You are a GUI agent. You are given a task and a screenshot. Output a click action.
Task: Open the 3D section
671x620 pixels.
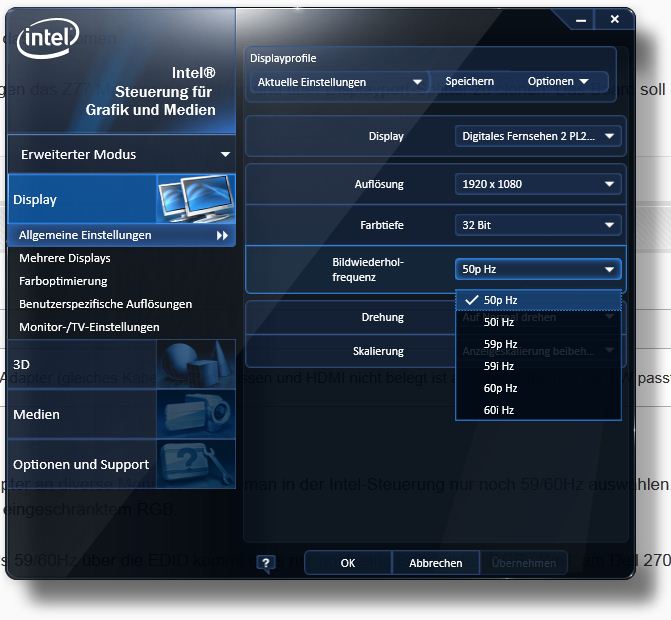[x=122, y=364]
